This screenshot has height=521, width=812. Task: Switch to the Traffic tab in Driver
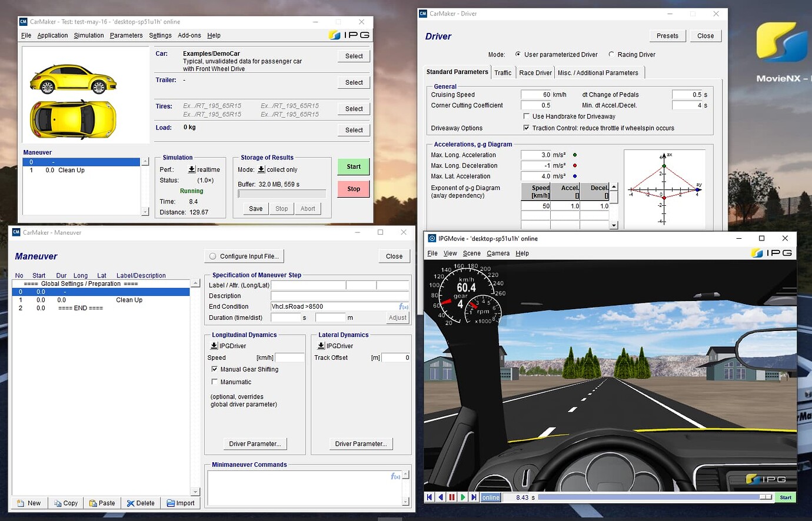(x=503, y=73)
